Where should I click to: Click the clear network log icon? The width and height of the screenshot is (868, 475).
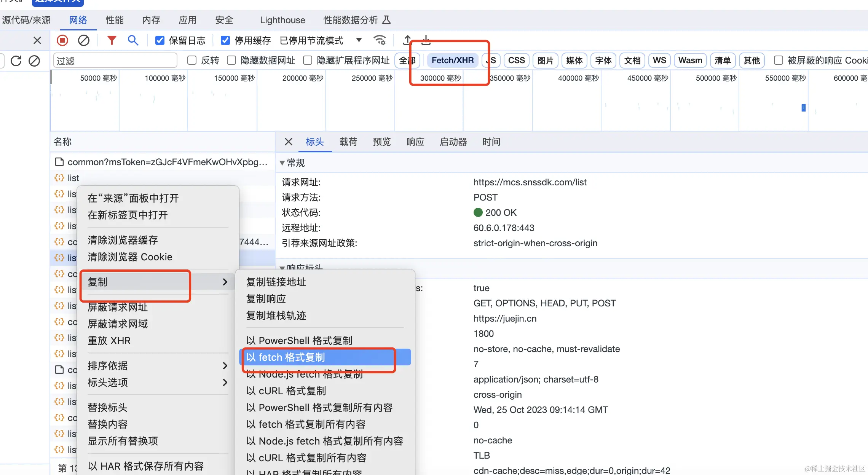click(83, 40)
